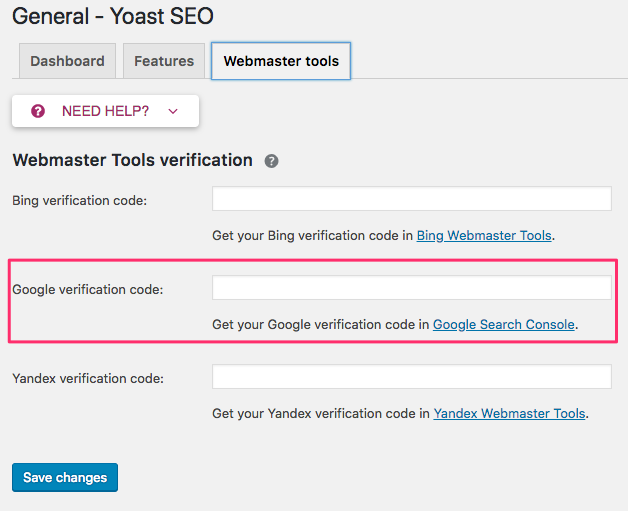Click inside the Yandex verification code box

tap(411, 377)
